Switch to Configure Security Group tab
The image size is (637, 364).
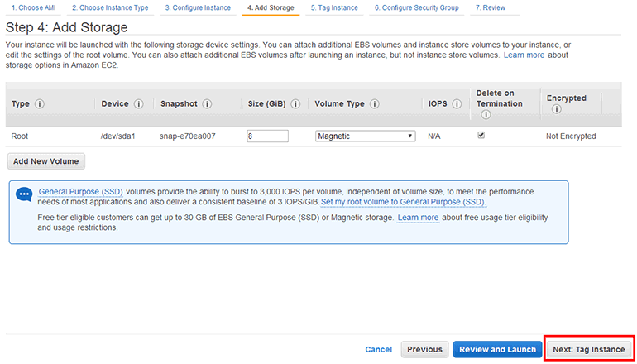click(x=418, y=7)
